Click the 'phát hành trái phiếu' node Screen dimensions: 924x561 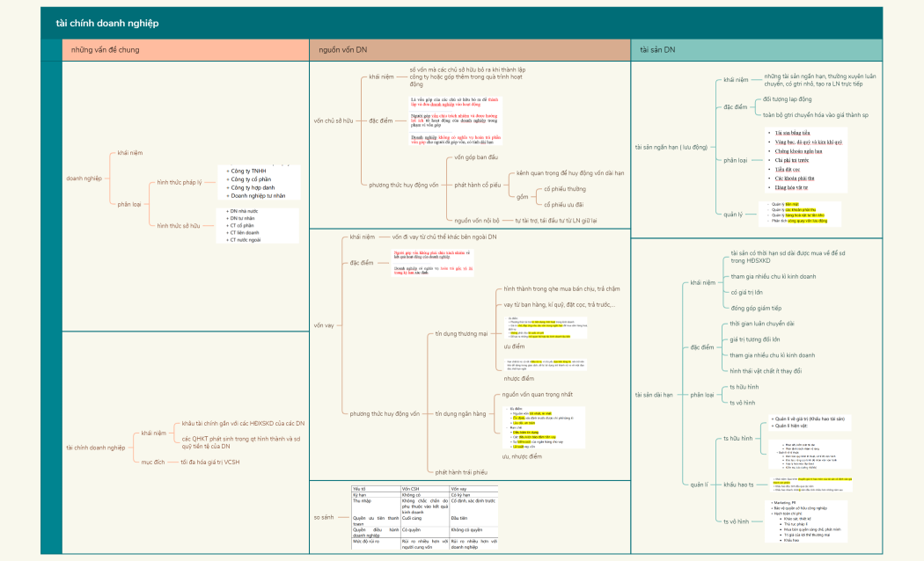[461, 472]
